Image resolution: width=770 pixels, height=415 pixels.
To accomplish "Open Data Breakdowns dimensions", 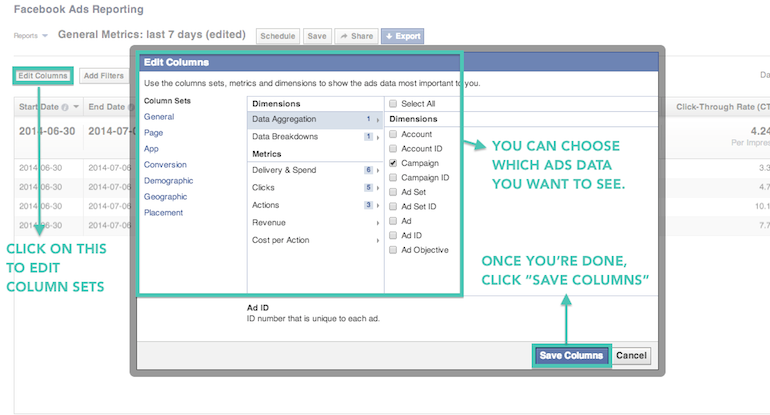I will tap(315, 137).
